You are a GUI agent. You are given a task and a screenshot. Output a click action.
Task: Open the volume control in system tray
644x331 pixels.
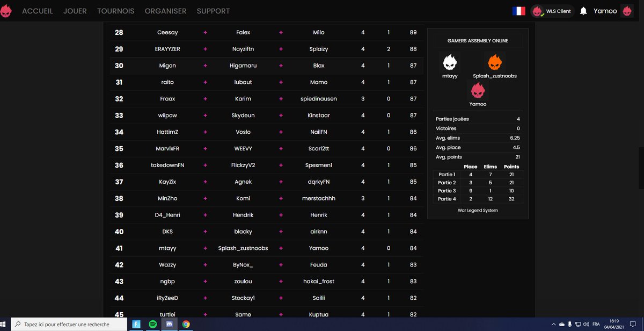586,324
